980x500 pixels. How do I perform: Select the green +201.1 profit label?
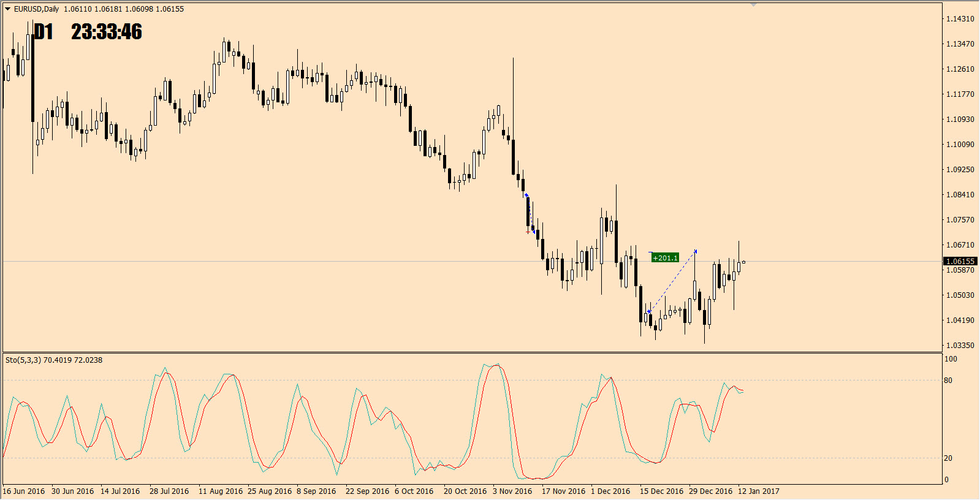pyautogui.click(x=665, y=258)
